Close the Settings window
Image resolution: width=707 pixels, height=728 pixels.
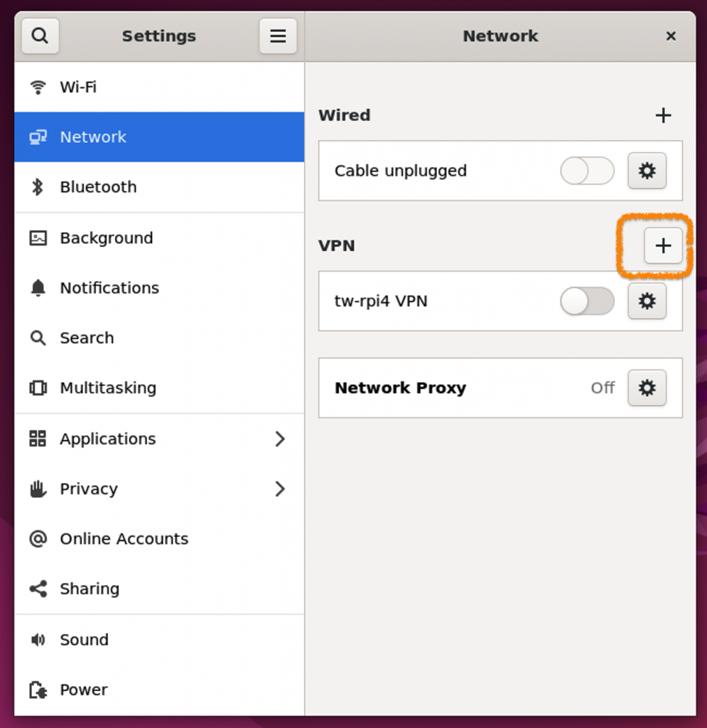670,36
